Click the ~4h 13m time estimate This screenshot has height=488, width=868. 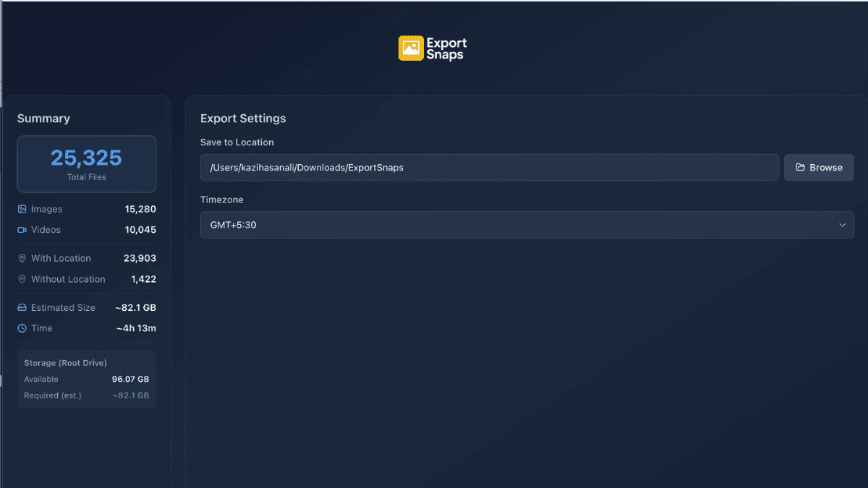tap(136, 328)
